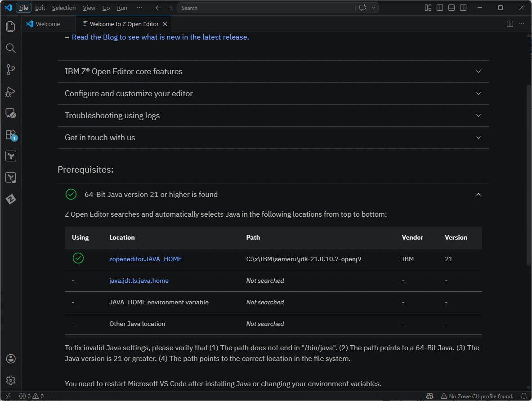Click the JAVA_HOME environment variable row text

[159, 302]
